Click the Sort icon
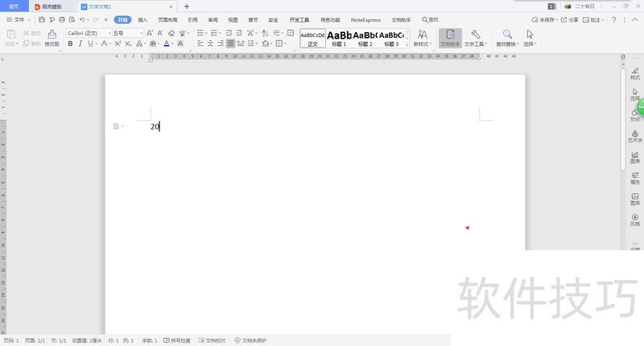The image size is (644, 346). [x=265, y=33]
